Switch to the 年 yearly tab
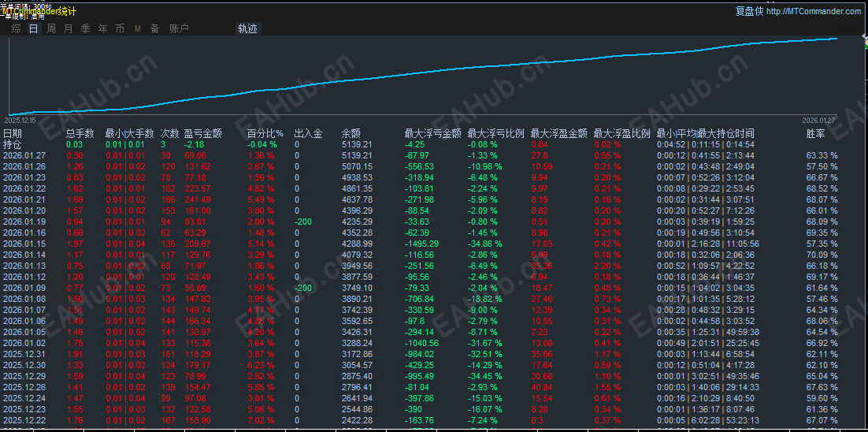Image resolution: width=868 pixels, height=432 pixels. click(x=102, y=29)
